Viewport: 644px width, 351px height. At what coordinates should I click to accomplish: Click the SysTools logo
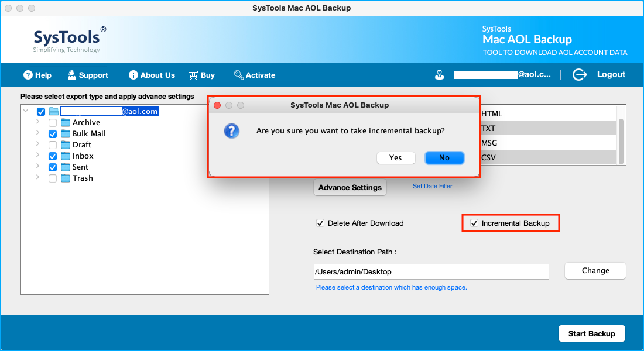pos(70,40)
